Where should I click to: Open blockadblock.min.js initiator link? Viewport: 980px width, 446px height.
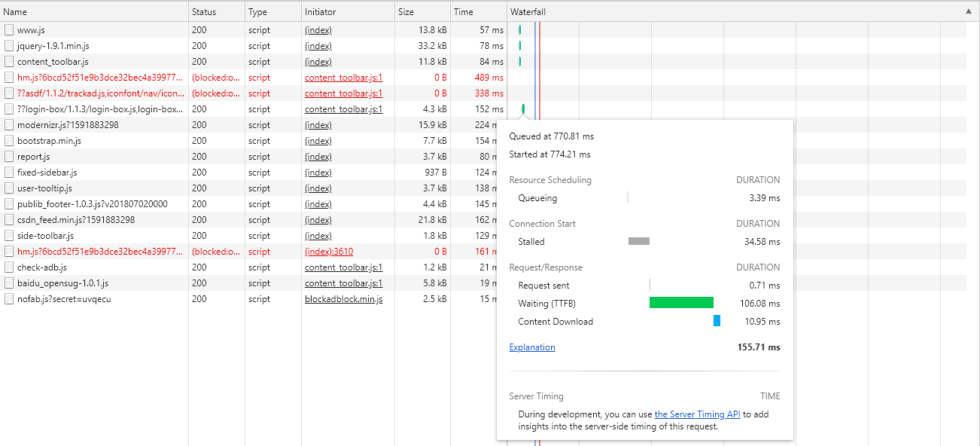tap(343, 299)
